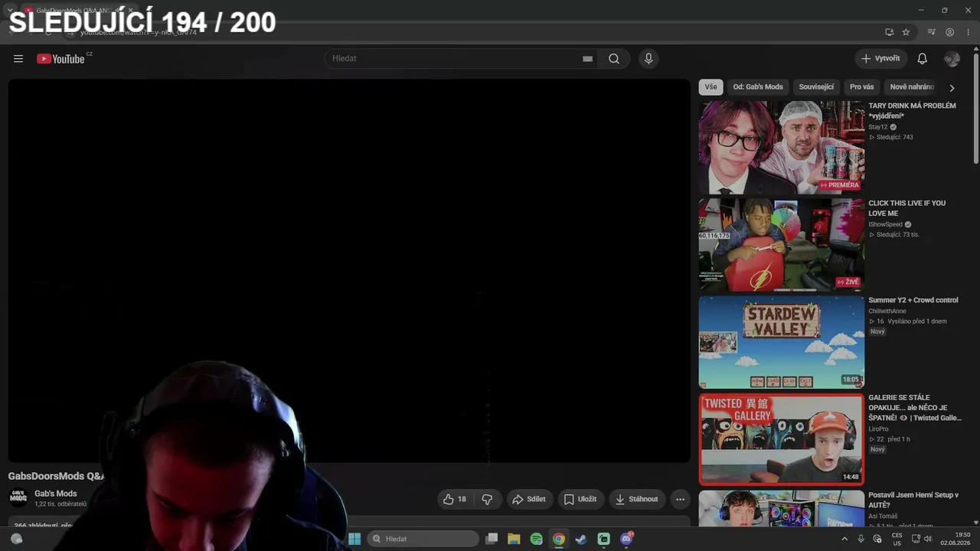This screenshot has height=551, width=980.
Task: Select the Související filter chip
Action: coord(816,87)
